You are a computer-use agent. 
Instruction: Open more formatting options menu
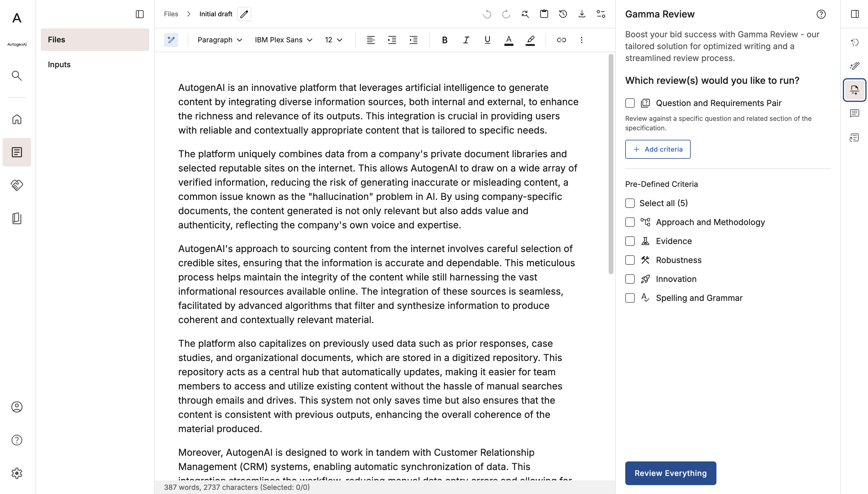click(x=582, y=40)
